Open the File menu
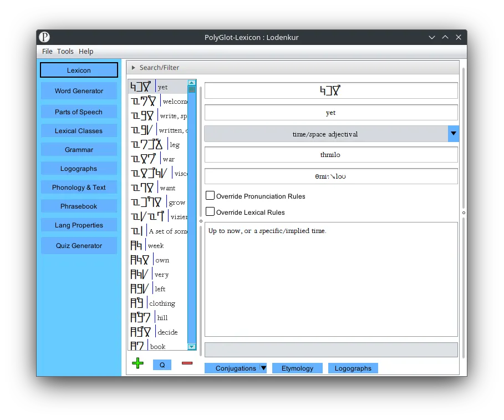This screenshot has width=504, height=420. click(x=47, y=52)
